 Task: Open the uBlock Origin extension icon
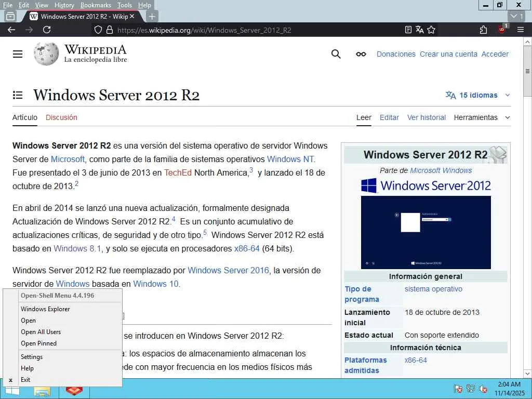click(502, 30)
